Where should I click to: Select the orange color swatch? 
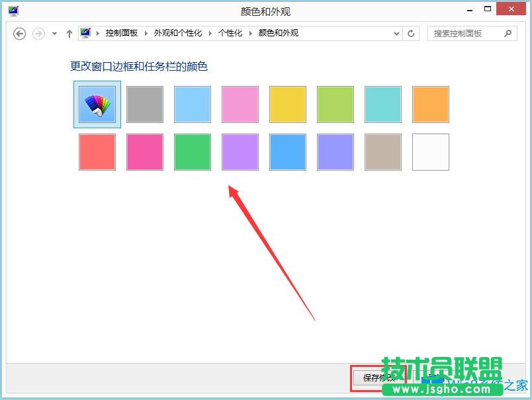point(431,104)
